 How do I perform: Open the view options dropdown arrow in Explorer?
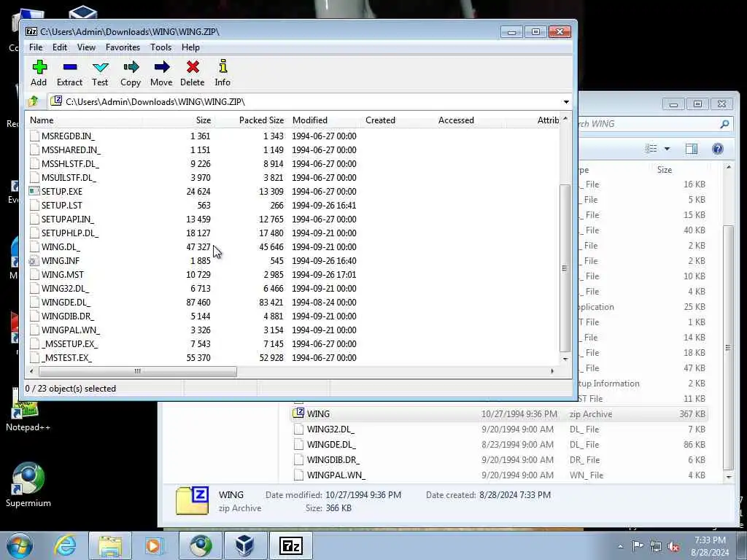[667, 149]
